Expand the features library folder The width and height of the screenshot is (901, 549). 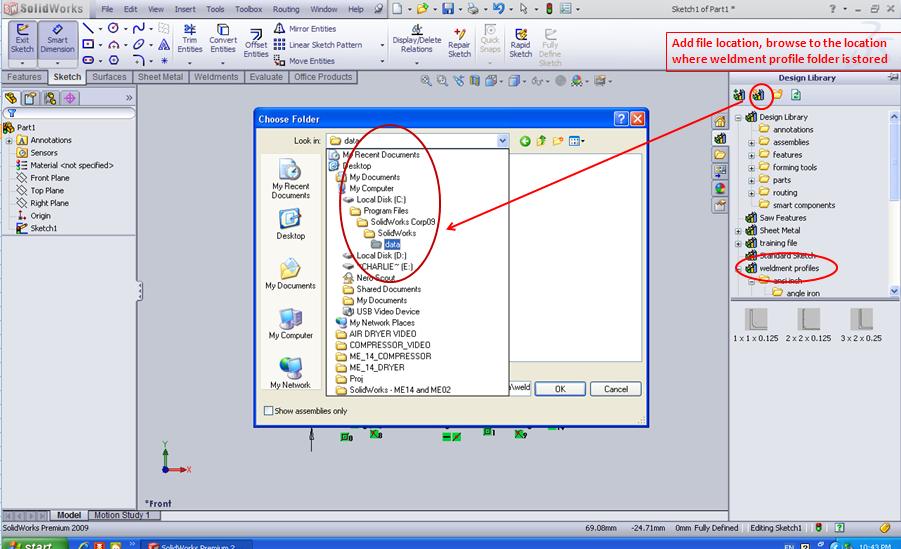pos(752,155)
